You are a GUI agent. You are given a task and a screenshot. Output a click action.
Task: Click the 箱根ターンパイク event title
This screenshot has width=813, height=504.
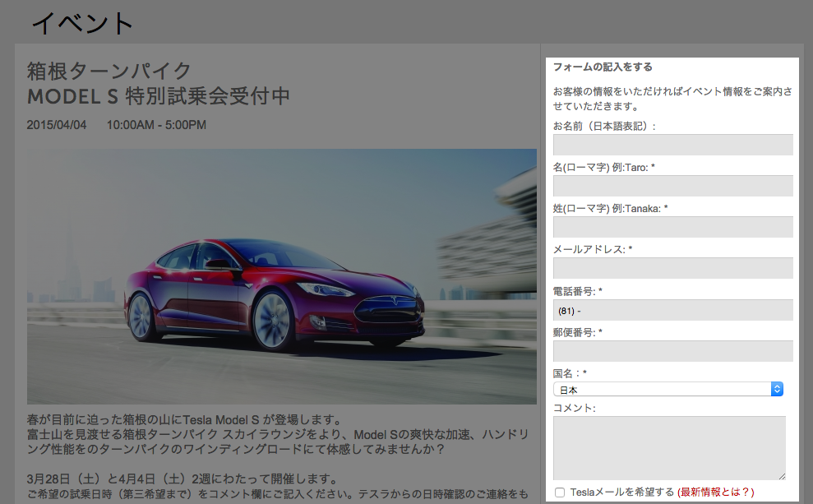(x=109, y=72)
